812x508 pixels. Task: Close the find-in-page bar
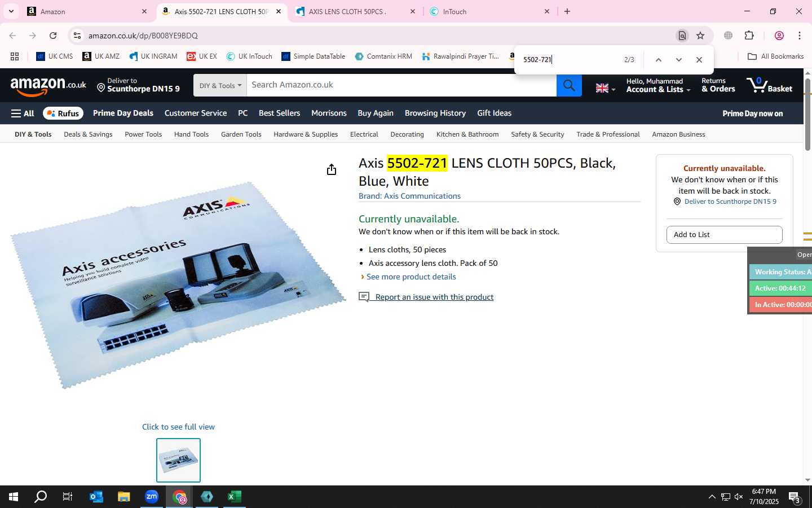(699, 60)
